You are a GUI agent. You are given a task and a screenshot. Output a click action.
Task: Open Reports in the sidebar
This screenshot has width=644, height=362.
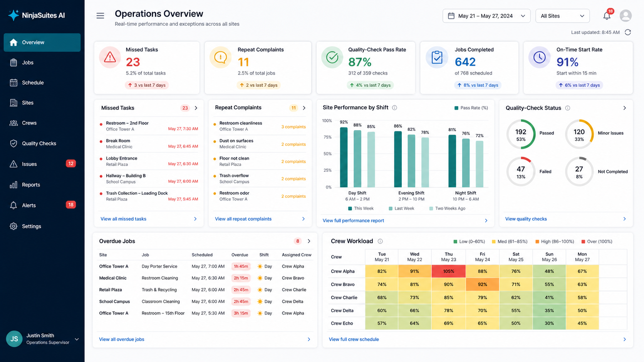[42, 185]
